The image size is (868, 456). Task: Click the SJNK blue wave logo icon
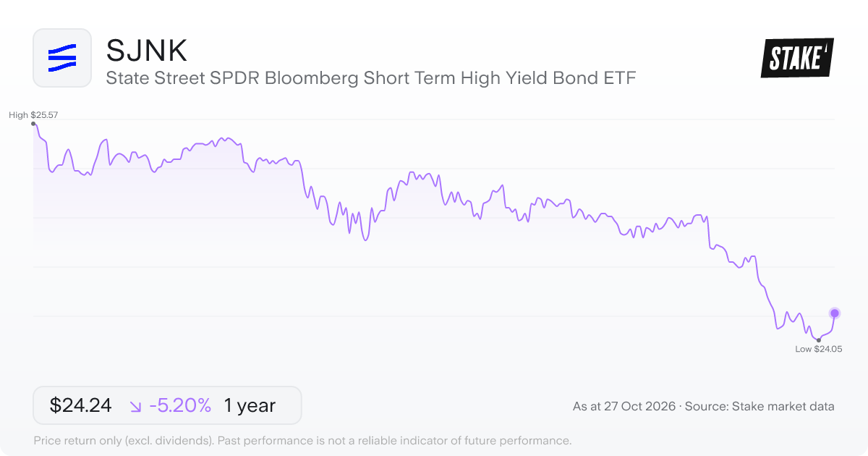point(62,58)
